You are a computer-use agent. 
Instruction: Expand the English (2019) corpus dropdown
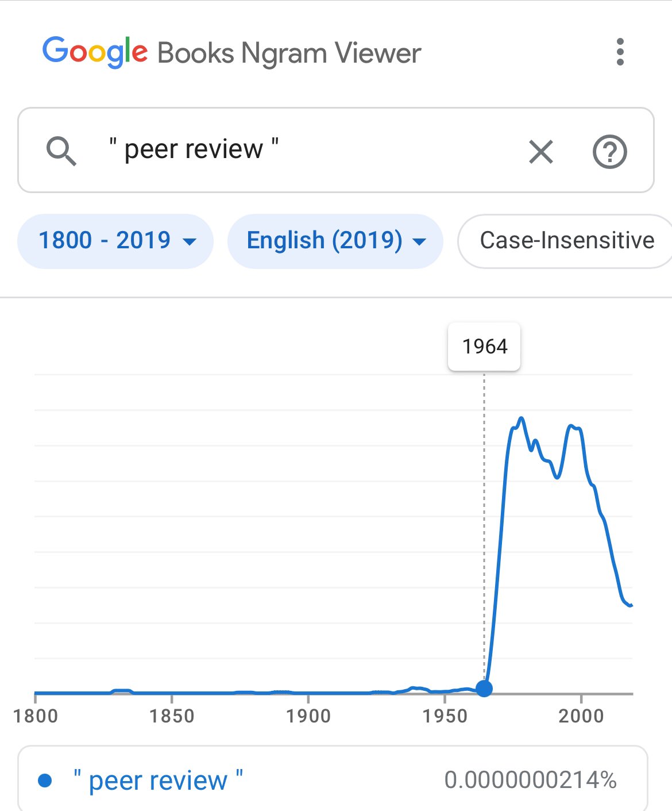point(325,240)
